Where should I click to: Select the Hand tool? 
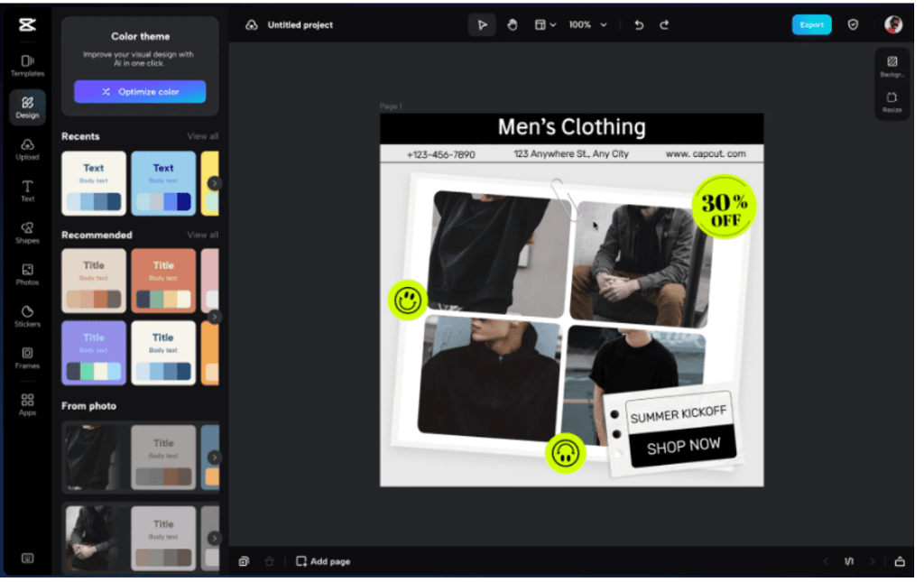tap(512, 24)
